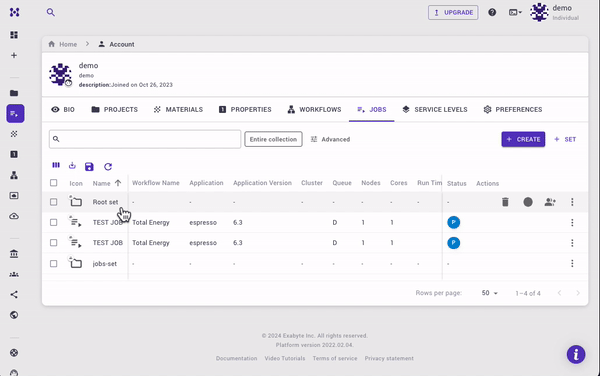The image size is (600, 376).
Task: Switch to the Service Levels tab
Action: point(435,109)
